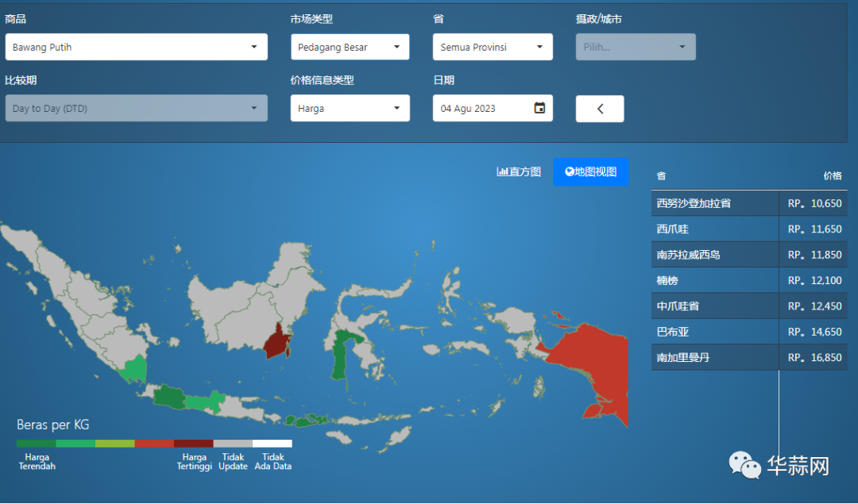Click price value RP. 16,850
This screenshot has height=504, width=858.
click(815, 357)
